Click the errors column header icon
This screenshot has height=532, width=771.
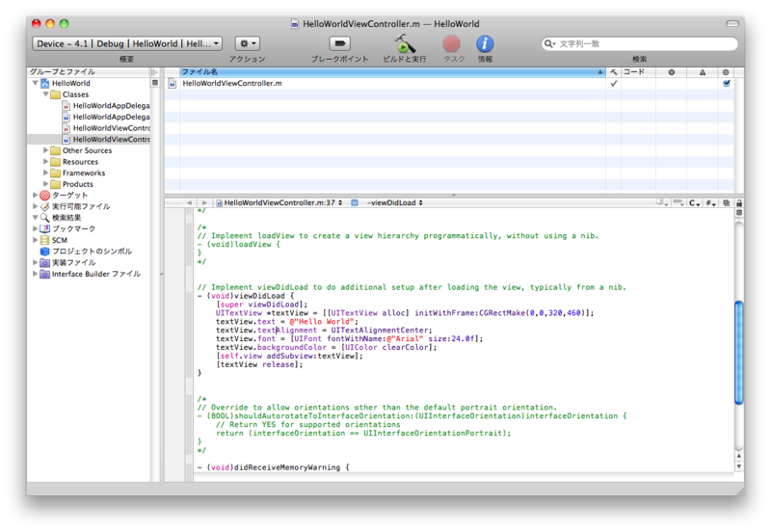click(x=671, y=71)
